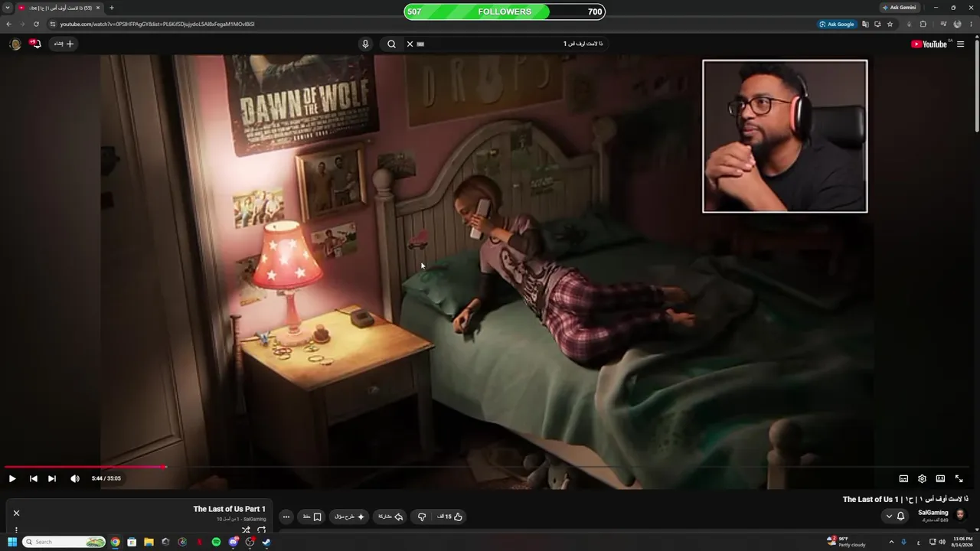
Task: Click the playlist title The Last of Us Part 1
Action: pyautogui.click(x=229, y=509)
